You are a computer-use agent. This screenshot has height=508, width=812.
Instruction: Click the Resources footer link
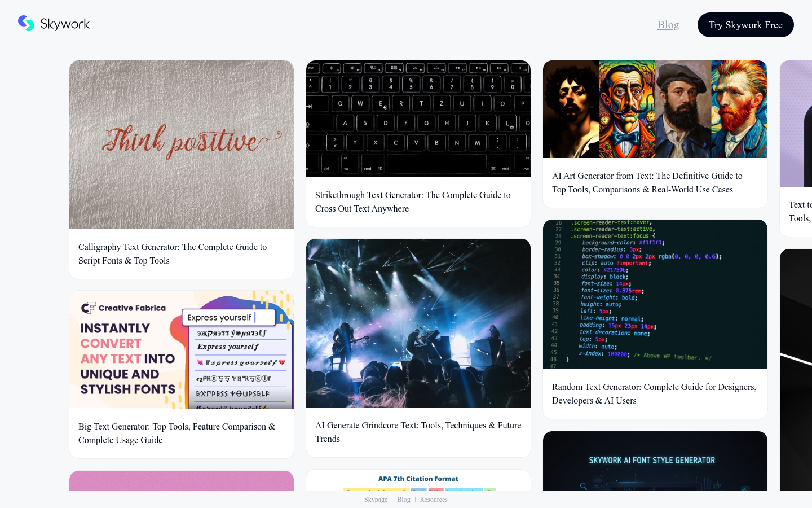point(434,500)
